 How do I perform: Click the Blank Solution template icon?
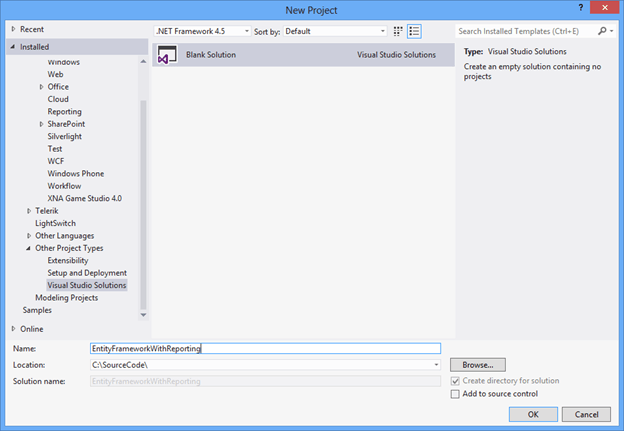point(167,55)
